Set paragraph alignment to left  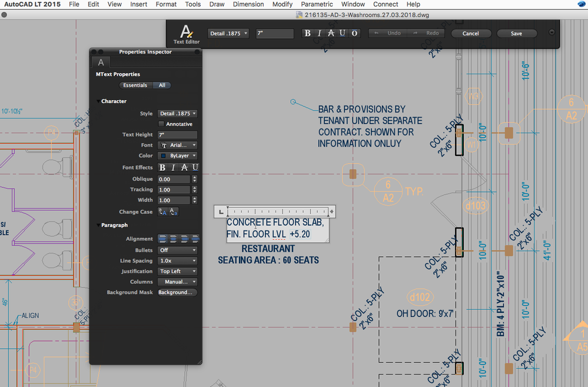click(162, 239)
